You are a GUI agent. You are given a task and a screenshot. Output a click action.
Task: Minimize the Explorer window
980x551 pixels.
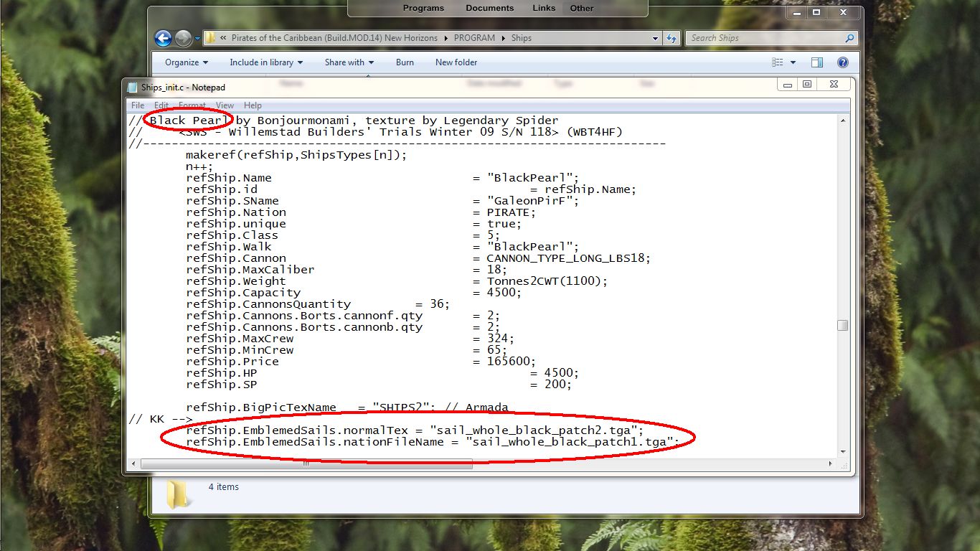click(x=796, y=13)
